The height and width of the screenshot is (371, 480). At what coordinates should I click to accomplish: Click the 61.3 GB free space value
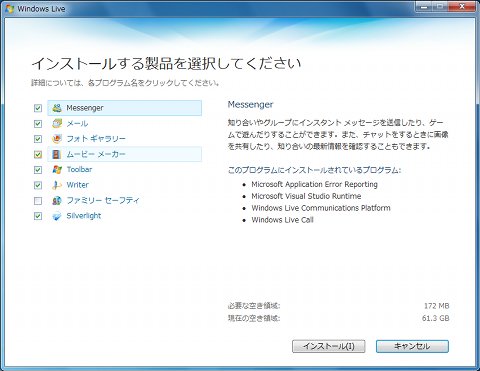tap(436, 318)
